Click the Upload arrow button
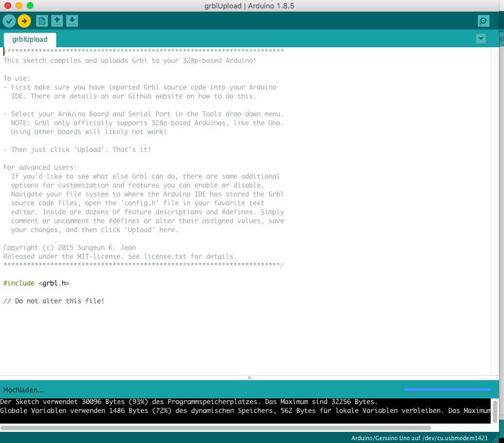 [x=24, y=21]
